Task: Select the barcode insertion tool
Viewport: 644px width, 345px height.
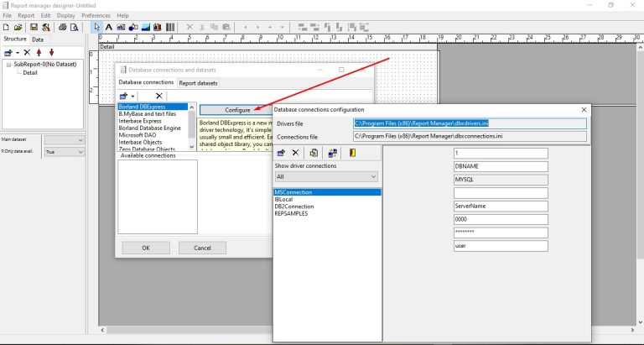Action: tap(171, 27)
